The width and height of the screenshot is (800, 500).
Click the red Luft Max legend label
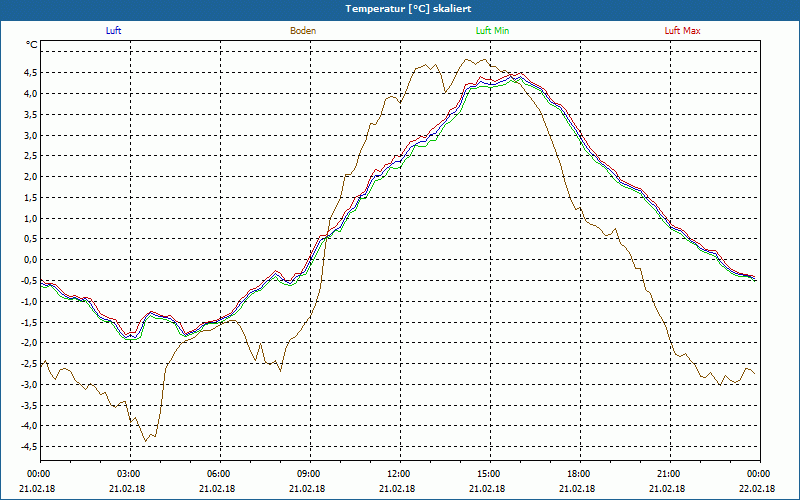coord(682,31)
